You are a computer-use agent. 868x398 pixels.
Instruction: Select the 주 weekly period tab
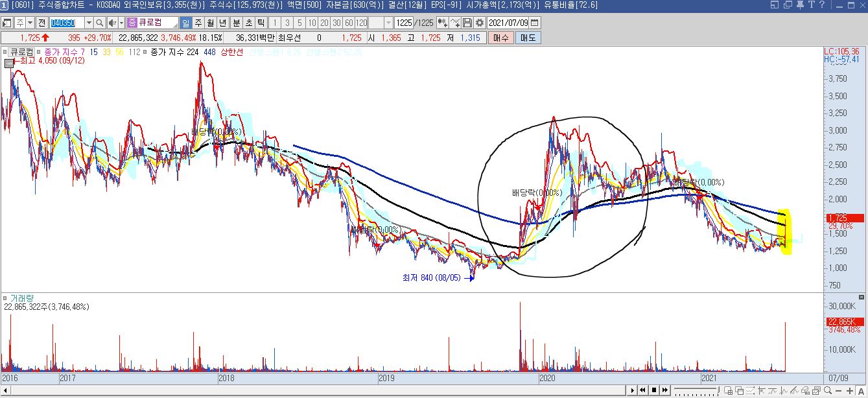point(198,23)
